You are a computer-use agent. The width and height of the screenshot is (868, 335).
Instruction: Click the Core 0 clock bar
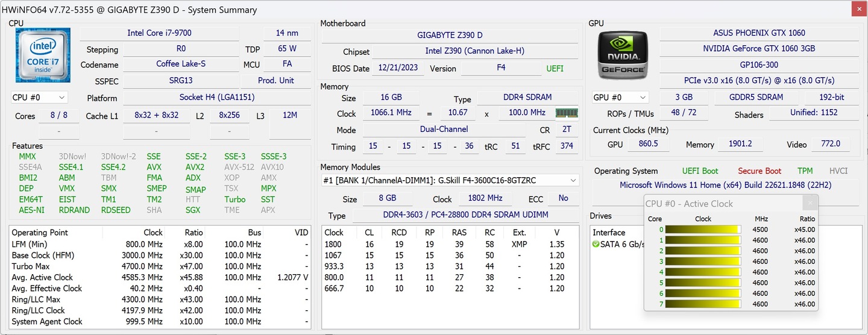coord(703,229)
